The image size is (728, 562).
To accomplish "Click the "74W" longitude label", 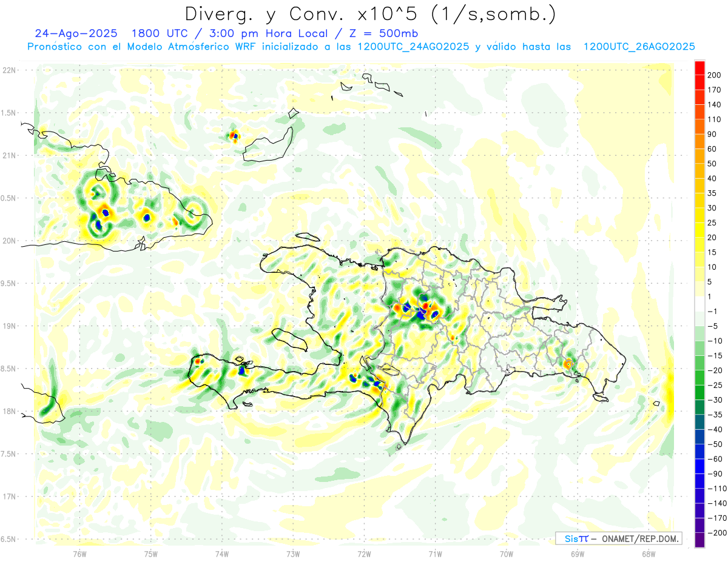I will [x=222, y=554].
